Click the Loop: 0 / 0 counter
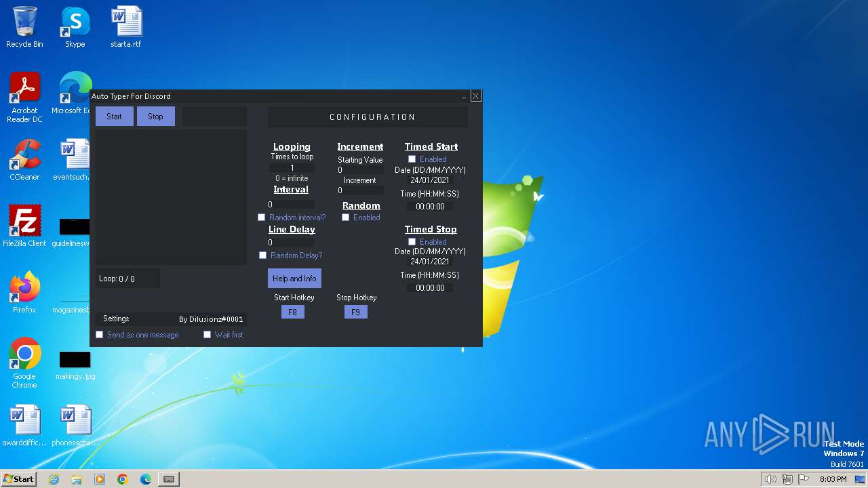The image size is (868, 488). click(127, 279)
